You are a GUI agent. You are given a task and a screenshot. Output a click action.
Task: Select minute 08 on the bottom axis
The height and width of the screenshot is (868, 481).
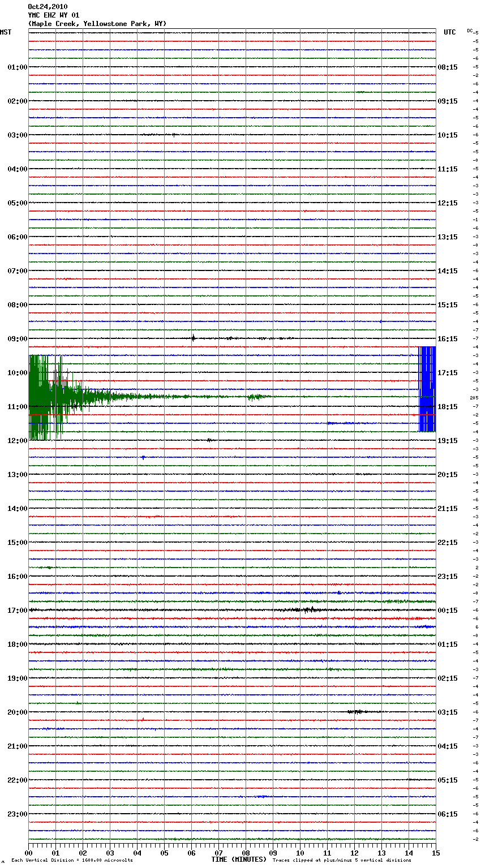click(246, 853)
